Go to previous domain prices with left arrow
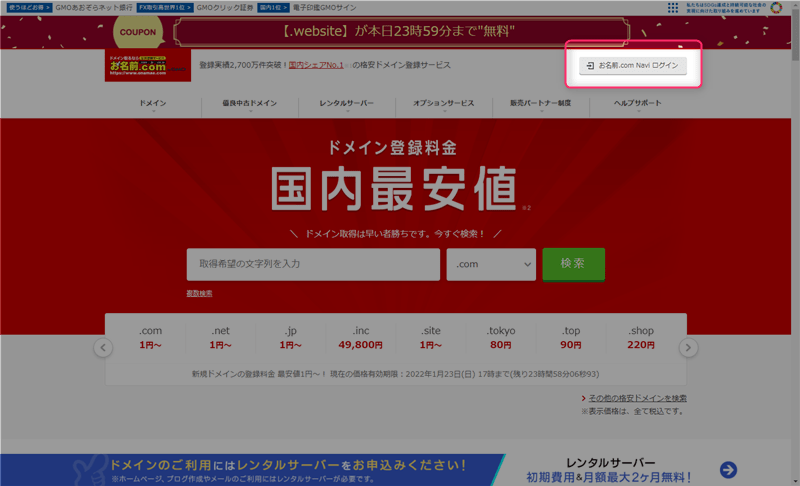The image size is (800, 486). click(103, 348)
